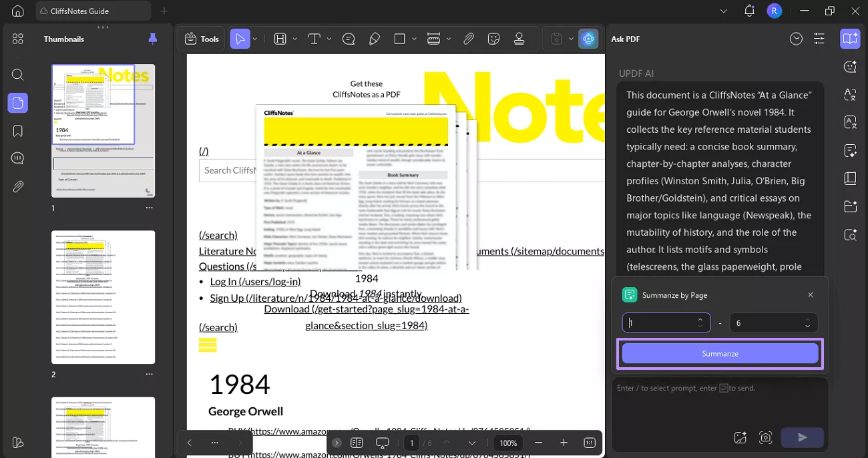Viewport: 868px width, 458px height.
Task: Unpin the Thumbnails panel
Action: coord(153,39)
